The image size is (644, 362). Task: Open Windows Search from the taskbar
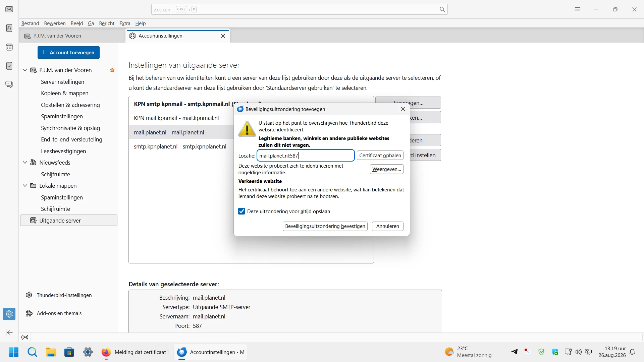click(x=32, y=352)
